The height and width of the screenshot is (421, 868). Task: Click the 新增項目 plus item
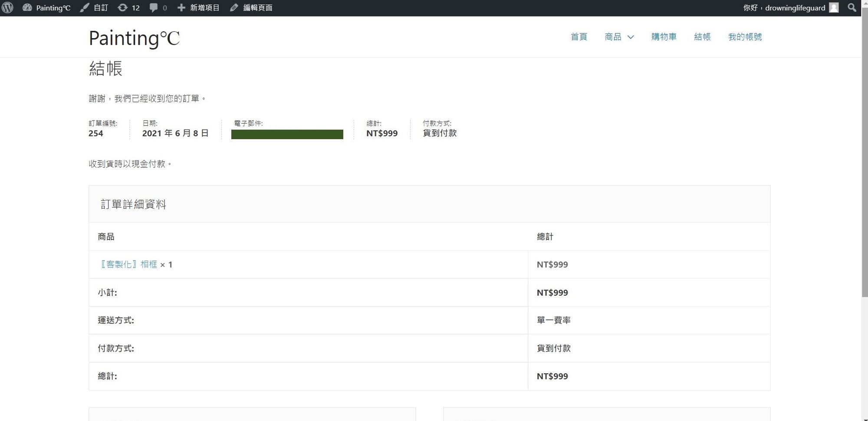tap(199, 8)
